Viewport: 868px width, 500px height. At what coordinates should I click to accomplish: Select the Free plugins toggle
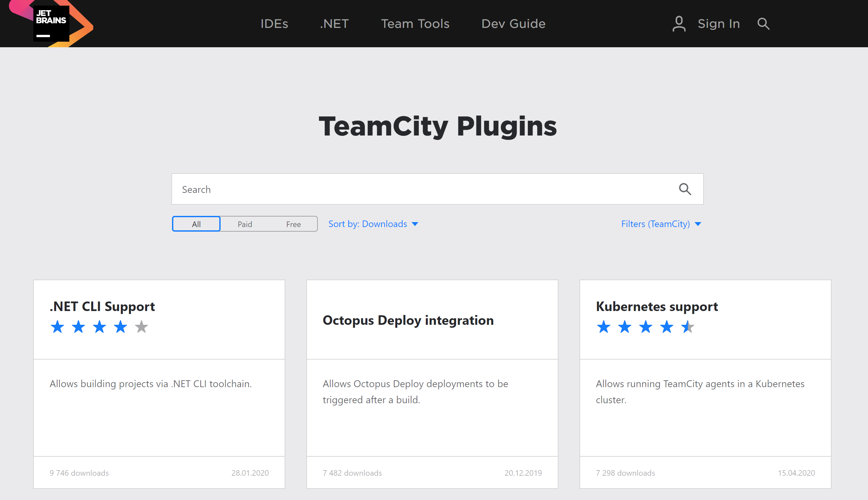[293, 223]
